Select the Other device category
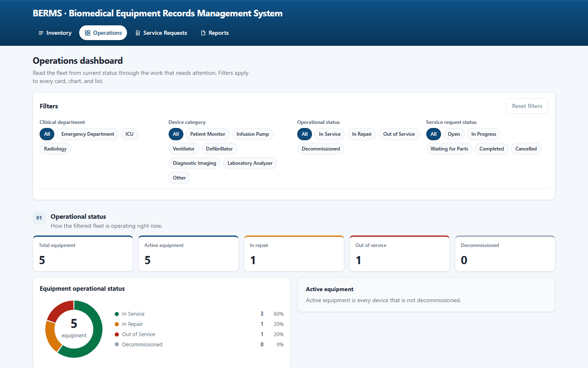 [x=179, y=178]
